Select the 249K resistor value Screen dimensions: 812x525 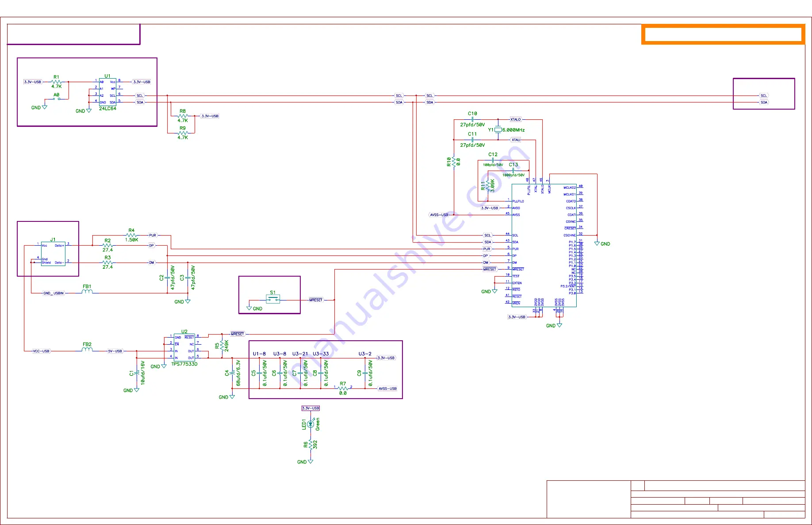(226, 346)
